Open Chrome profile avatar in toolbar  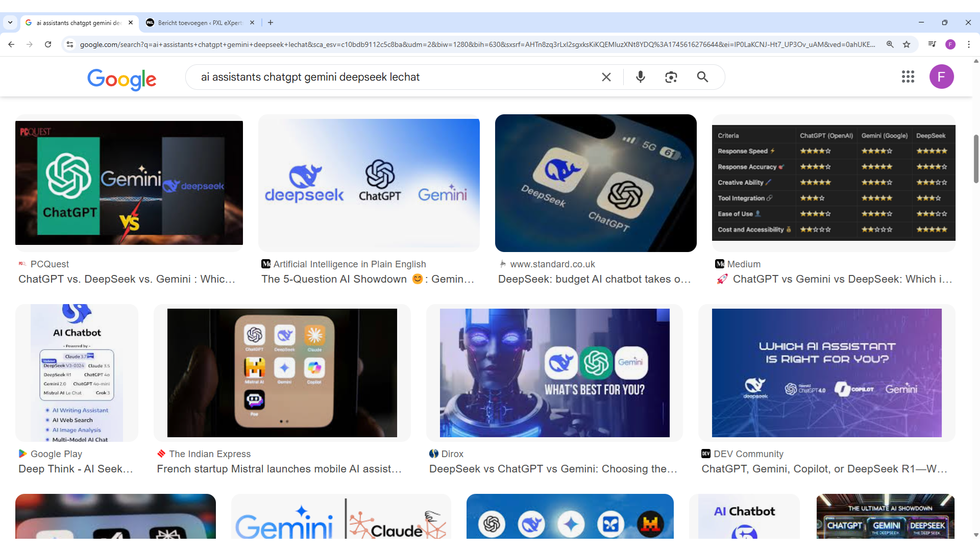click(950, 44)
